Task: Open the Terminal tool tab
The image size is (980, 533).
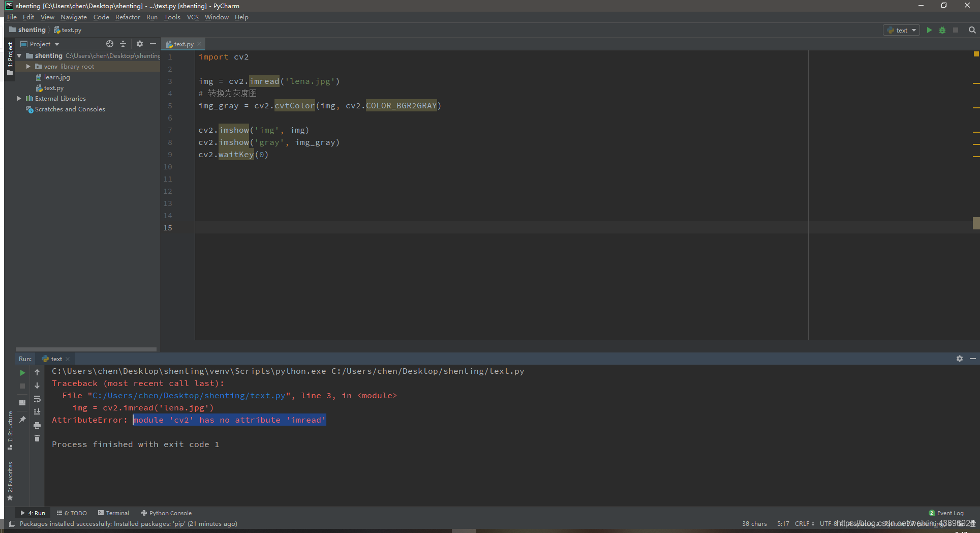Action: [113, 513]
